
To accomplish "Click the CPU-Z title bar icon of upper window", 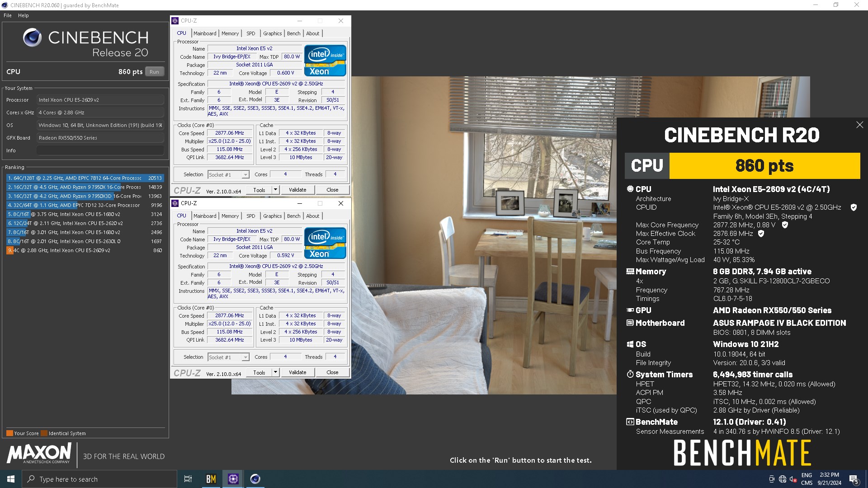I will coord(175,21).
